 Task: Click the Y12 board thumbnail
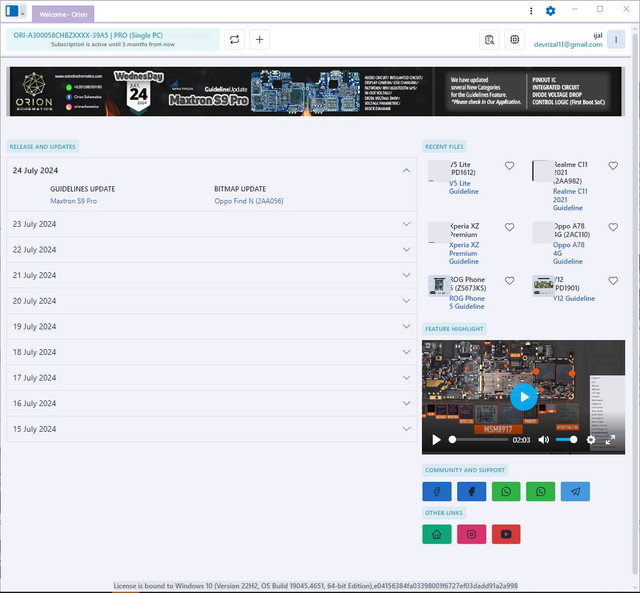pos(543,285)
